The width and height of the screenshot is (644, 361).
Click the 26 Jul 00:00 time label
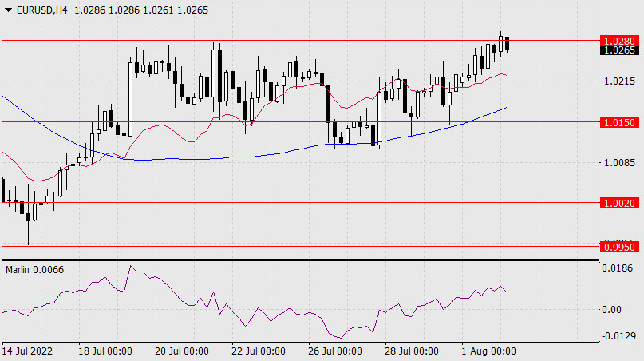[x=335, y=351]
